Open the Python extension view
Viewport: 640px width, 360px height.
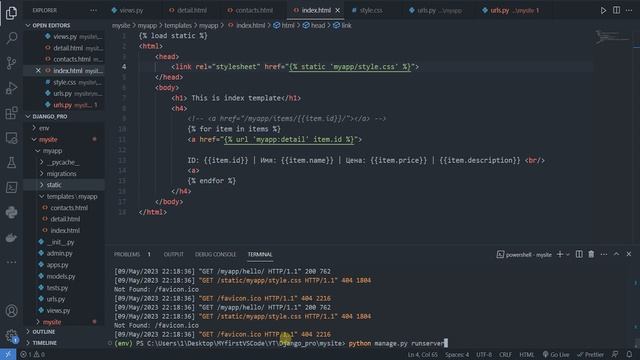coord(11,212)
